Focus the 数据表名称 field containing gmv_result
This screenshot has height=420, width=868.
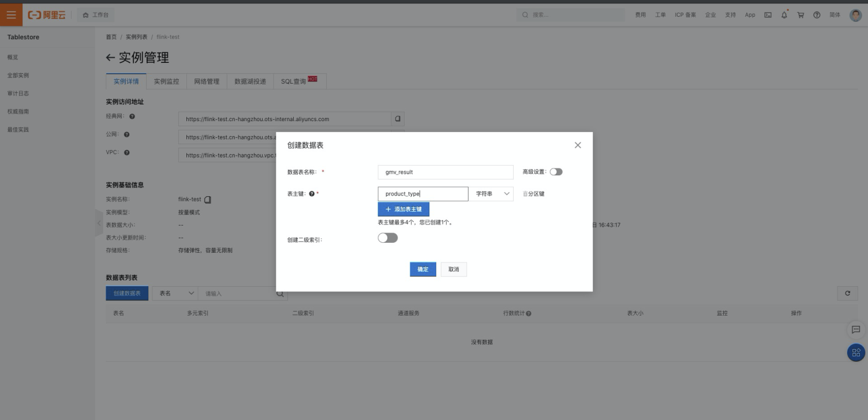click(446, 172)
